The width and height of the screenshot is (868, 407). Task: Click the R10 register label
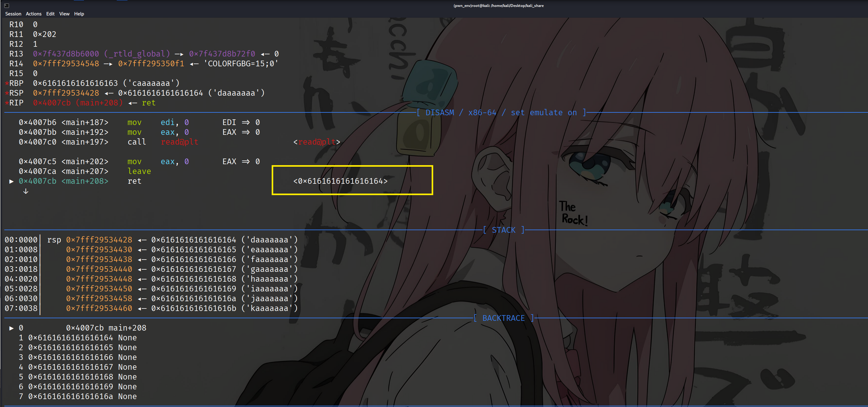(16, 25)
